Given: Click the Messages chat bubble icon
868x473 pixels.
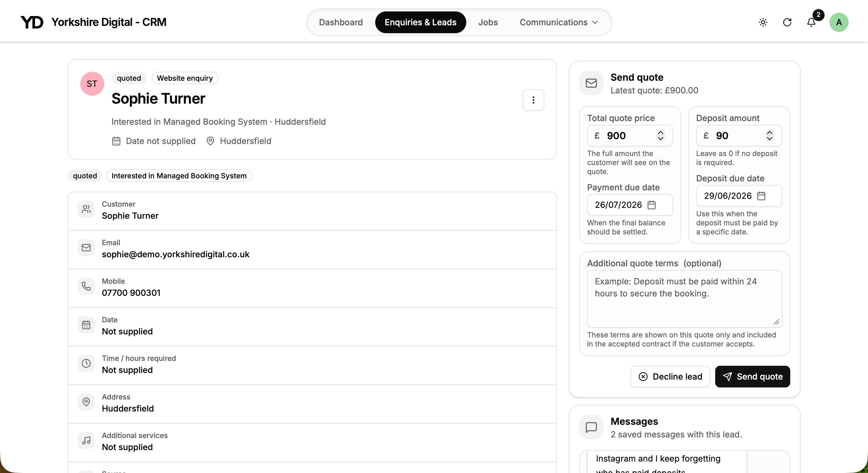Looking at the screenshot, I should (x=591, y=427).
